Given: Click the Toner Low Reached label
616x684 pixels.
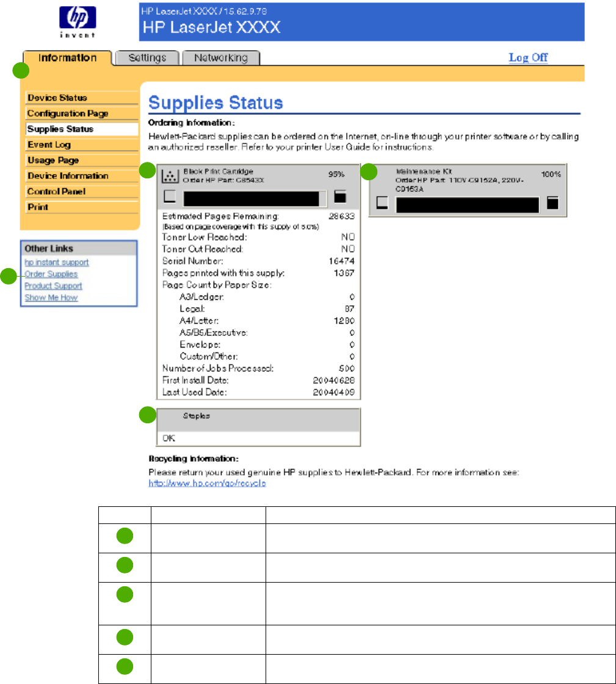Looking at the screenshot, I should [205, 238].
